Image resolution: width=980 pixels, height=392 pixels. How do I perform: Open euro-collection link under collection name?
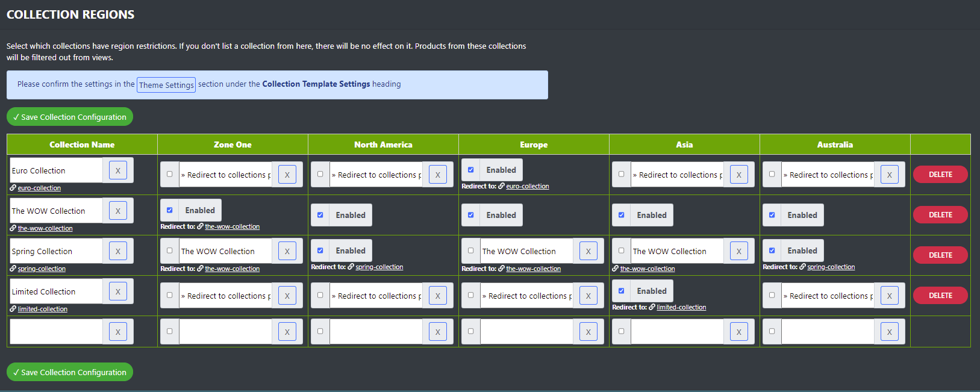point(39,188)
